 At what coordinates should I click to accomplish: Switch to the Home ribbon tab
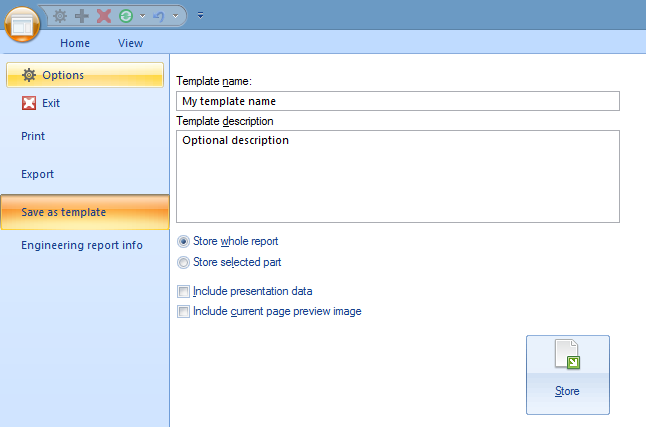tap(75, 43)
